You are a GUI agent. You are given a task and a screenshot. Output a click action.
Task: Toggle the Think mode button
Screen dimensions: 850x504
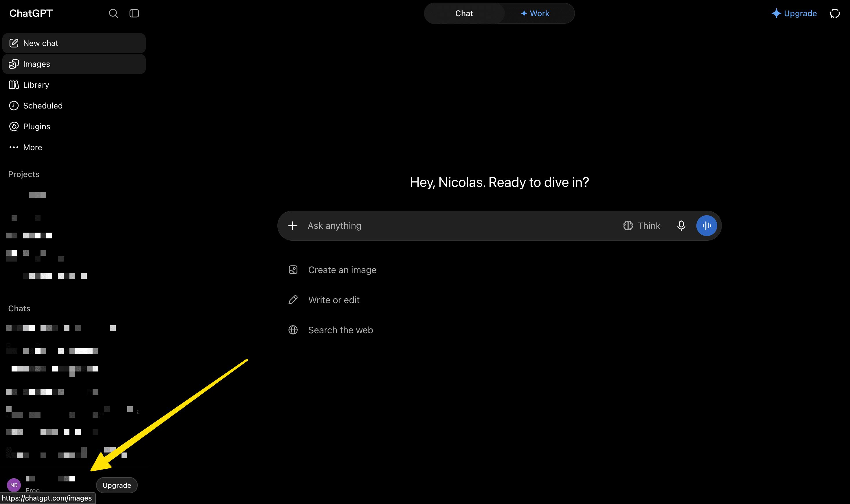click(x=642, y=226)
